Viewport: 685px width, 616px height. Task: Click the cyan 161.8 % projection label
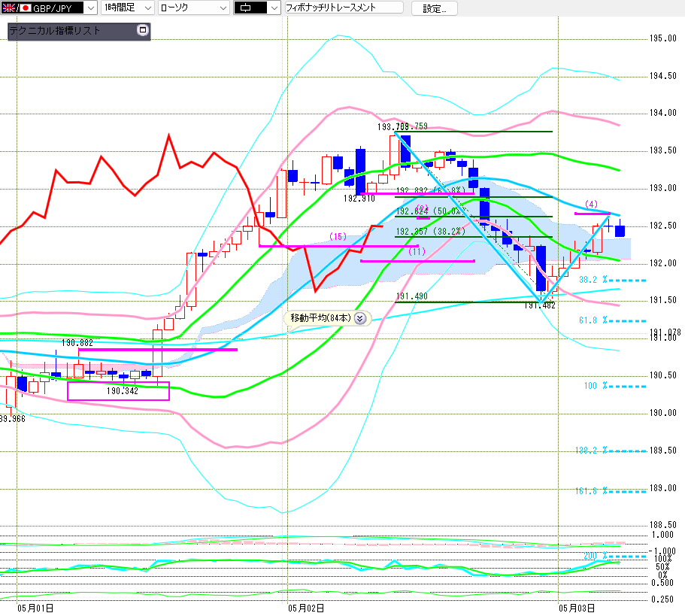click(592, 491)
